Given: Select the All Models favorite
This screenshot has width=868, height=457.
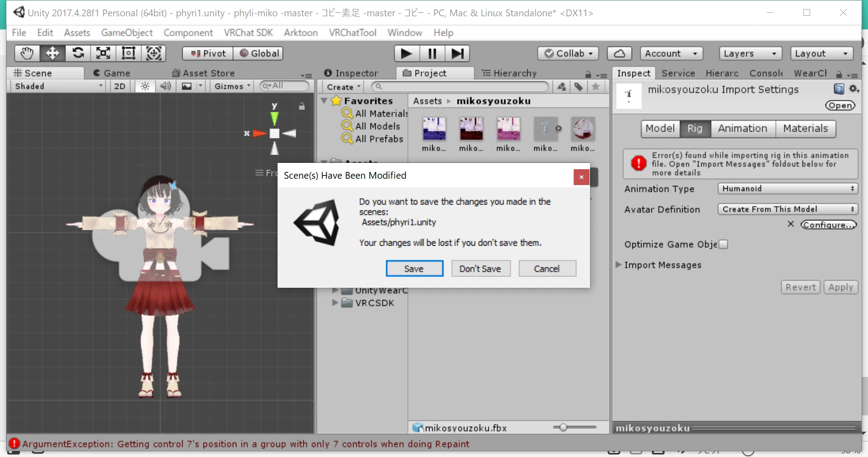Looking at the screenshot, I should 371,126.
